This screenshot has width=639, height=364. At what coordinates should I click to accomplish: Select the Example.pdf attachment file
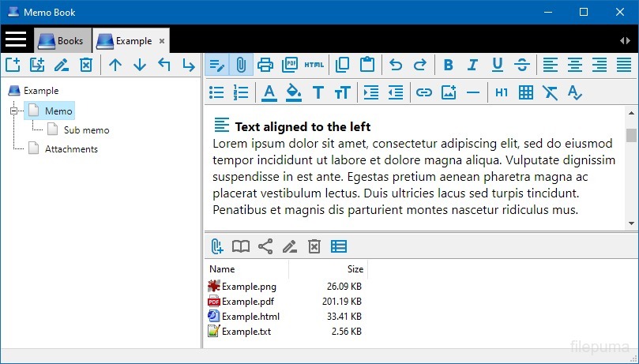click(x=247, y=302)
